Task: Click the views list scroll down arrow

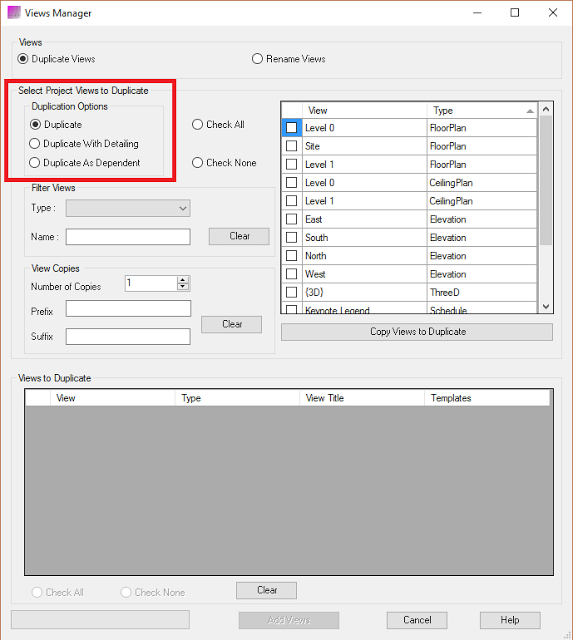Action: click(x=546, y=307)
